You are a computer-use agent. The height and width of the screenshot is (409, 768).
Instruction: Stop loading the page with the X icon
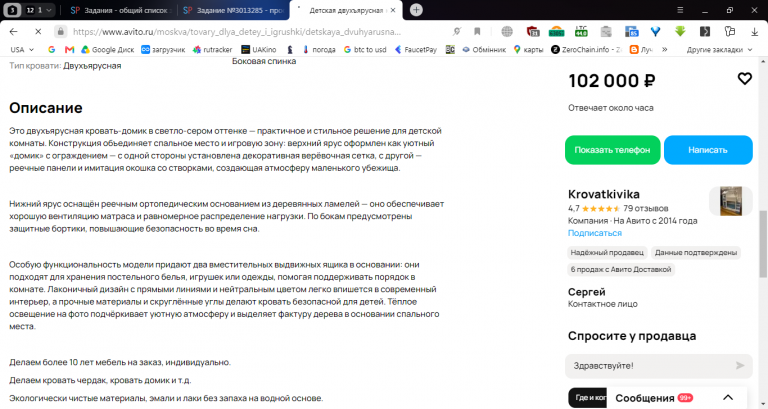38,32
